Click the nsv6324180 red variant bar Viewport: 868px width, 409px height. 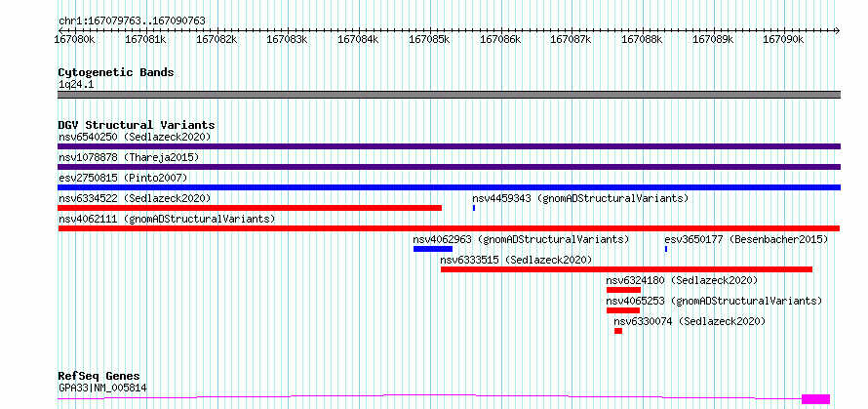click(x=624, y=290)
